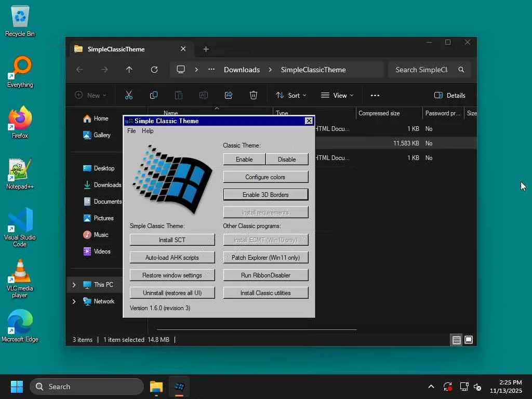Click the Share icon in Explorer toolbar

tap(229, 96)
